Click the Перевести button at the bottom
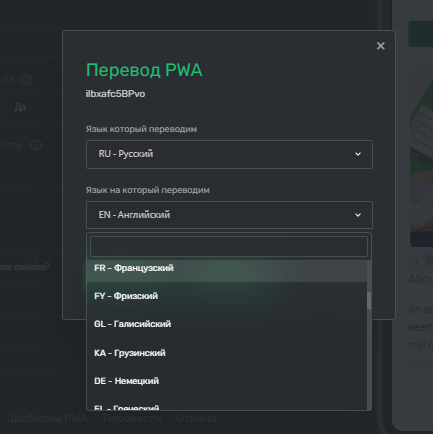This screenshot has height=434, width=433. click(x=132, y=418)
